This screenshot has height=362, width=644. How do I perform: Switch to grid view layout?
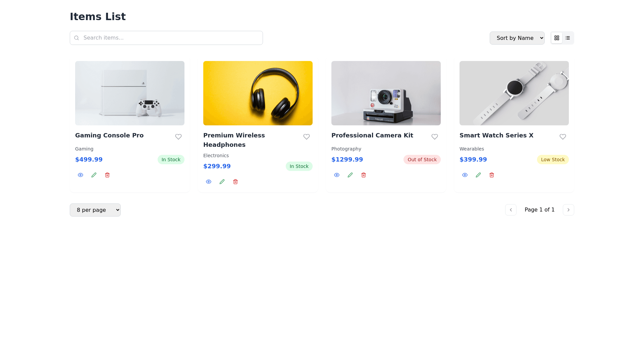coord(557,38)
